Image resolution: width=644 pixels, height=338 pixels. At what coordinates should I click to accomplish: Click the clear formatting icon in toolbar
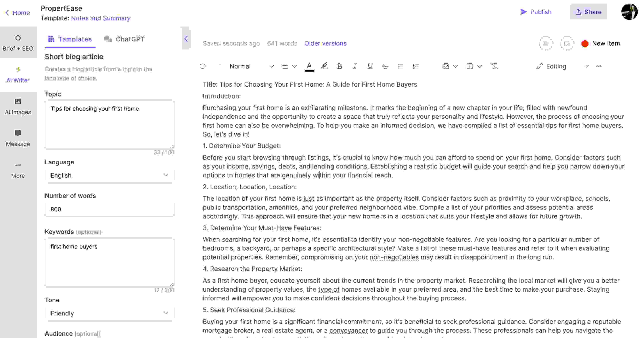(494, 66)
